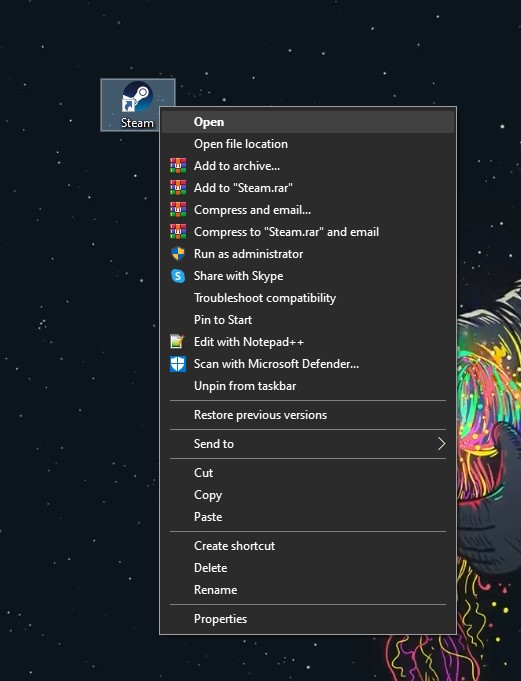Image resolution: width=521 pixels, height=681 pixels.
Task: Click WinRAR icon beside Compress and email
Action: (178, 210)
